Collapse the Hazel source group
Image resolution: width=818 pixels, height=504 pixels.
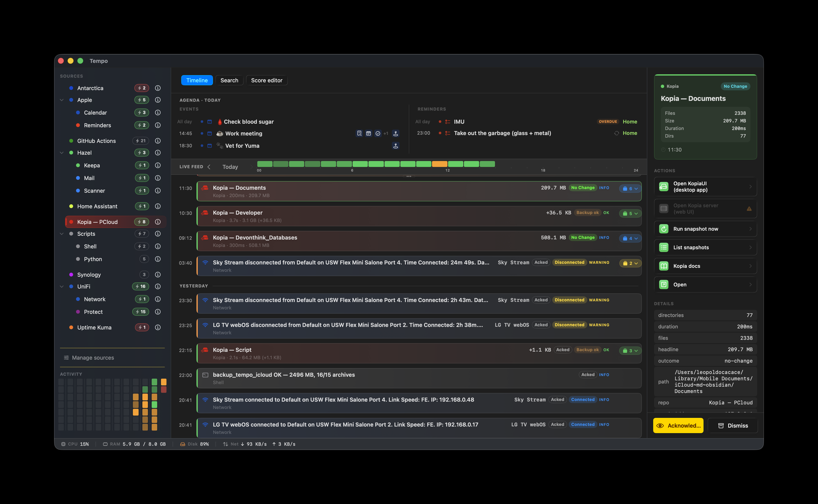[x=62, y=153]
